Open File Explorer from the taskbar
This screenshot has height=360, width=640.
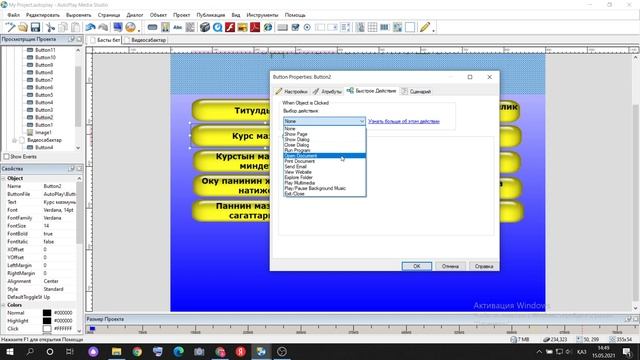click(x=116, y=351)
